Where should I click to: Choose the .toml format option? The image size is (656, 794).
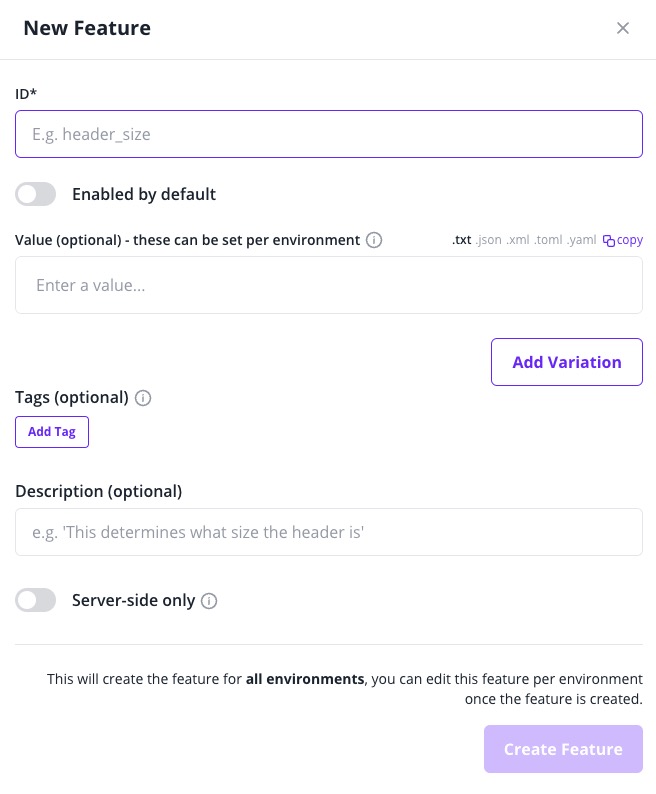[x=548, y=240]
